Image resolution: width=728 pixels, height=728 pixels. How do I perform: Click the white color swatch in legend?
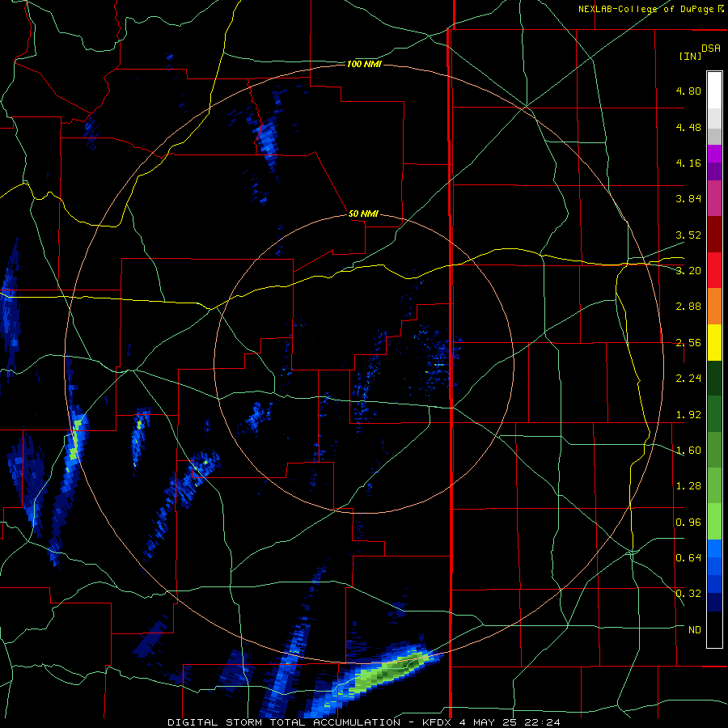pos(714,91)
